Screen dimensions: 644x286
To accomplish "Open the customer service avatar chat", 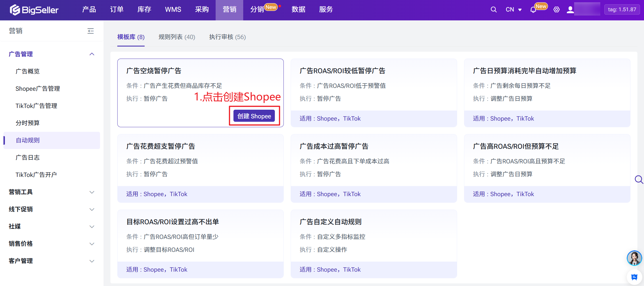I will (x=634, y=258).
